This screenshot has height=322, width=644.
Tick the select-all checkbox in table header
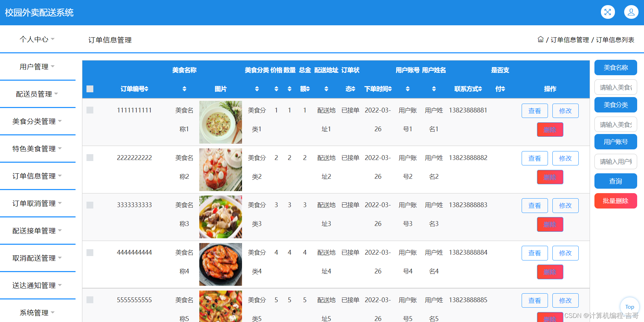90,89
